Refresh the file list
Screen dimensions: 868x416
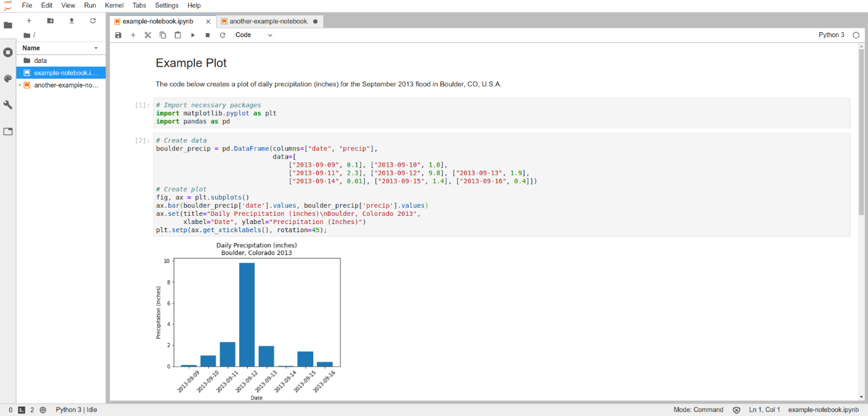[x=93, y=21]
